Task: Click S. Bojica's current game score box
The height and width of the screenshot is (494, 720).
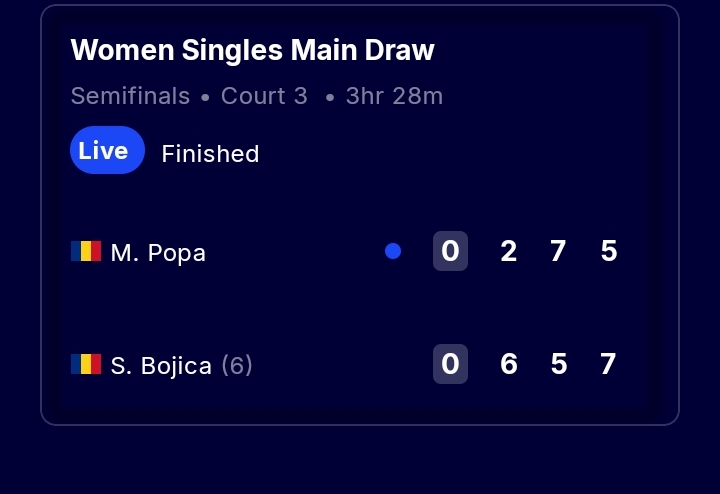Action: click(450, 364)
